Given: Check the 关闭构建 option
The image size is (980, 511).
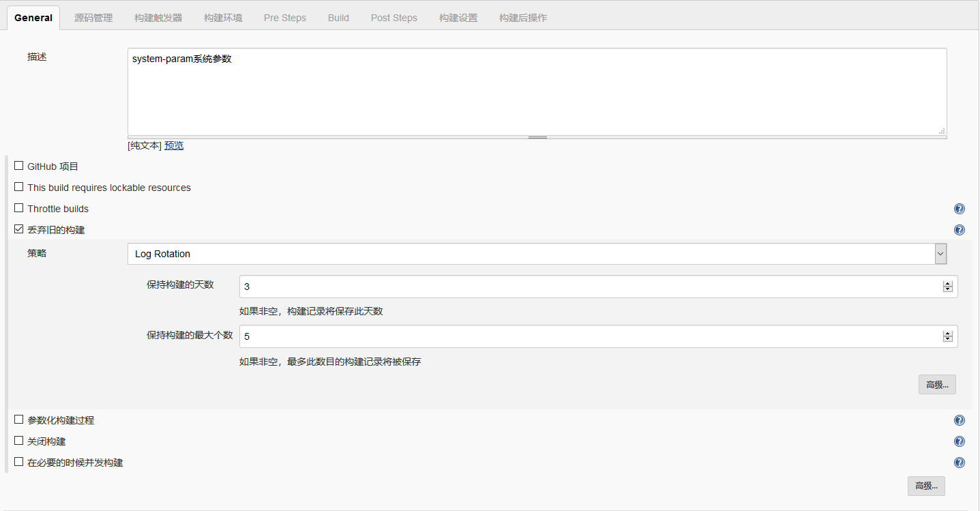Looking at the screenshot, I should 19,441.
